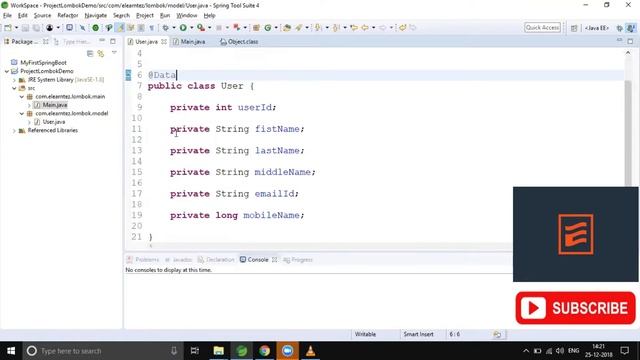This screenshot has height=360, width=640.
Task: Collapse the src folder node
Action: [14, 88]
